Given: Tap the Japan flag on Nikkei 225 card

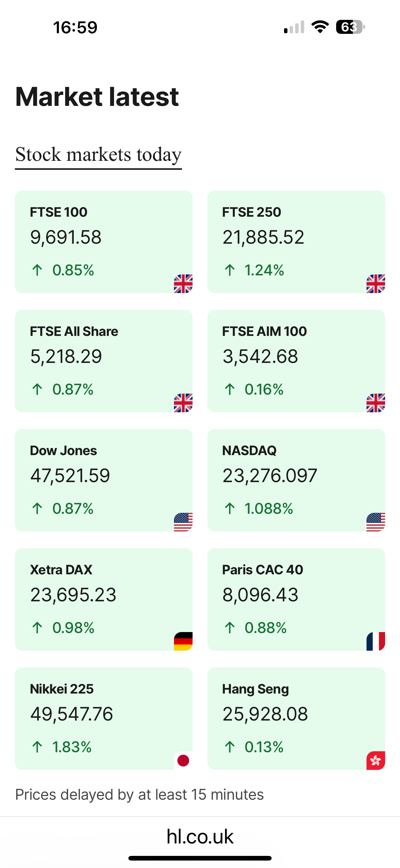Looking at the screenshot, I should (183, 761).
